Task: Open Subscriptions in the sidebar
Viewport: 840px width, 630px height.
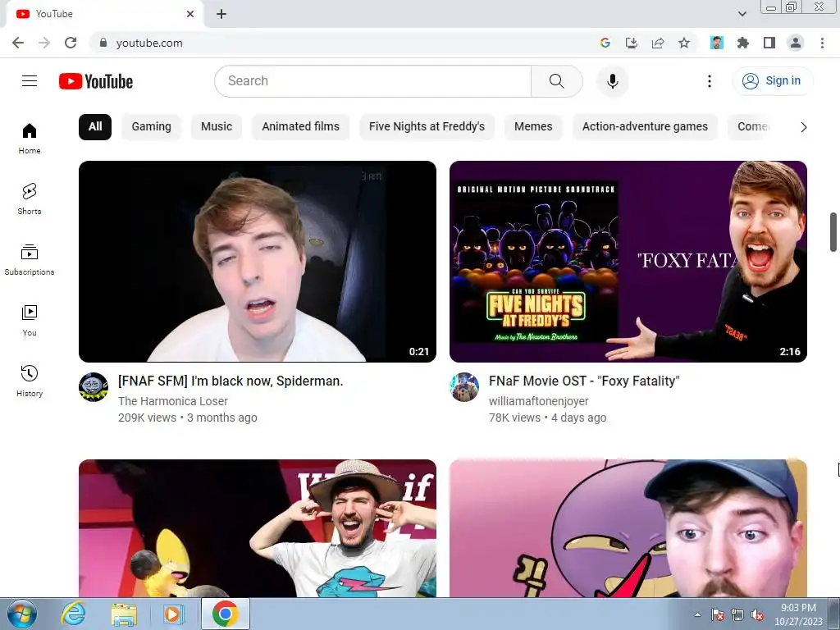Action: [30, 260]
